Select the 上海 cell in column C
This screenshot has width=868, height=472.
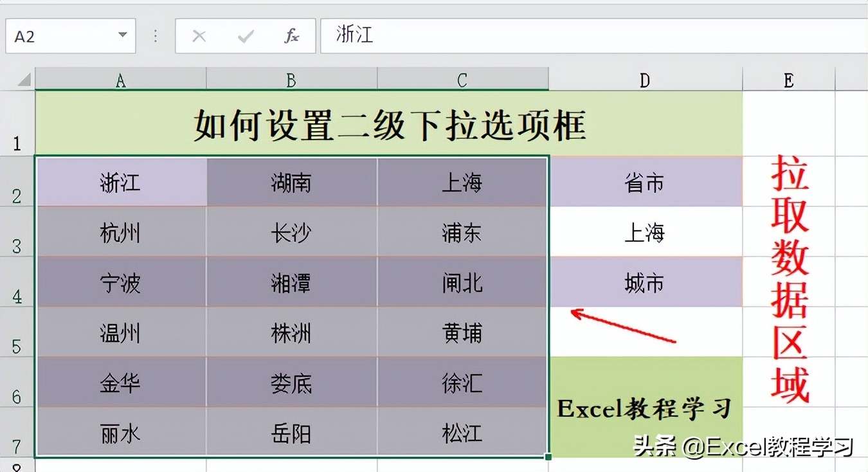coord(462,182)
